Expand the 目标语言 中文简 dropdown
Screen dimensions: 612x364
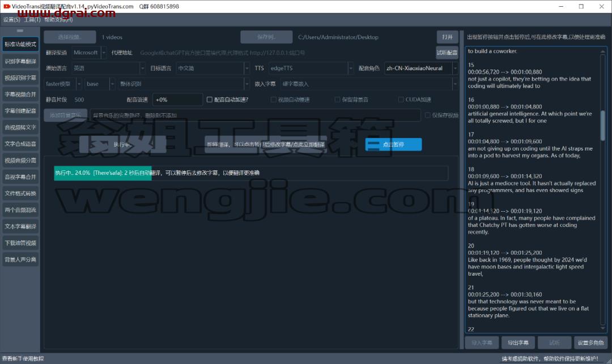[212, 68]
